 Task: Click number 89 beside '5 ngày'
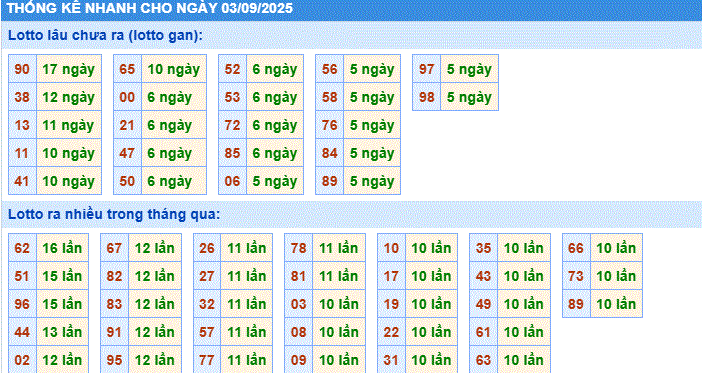(330, 181)
